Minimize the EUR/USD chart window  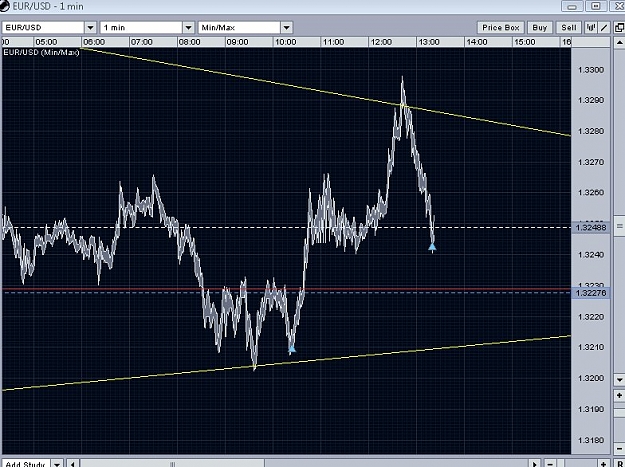(x=572, y=6)
